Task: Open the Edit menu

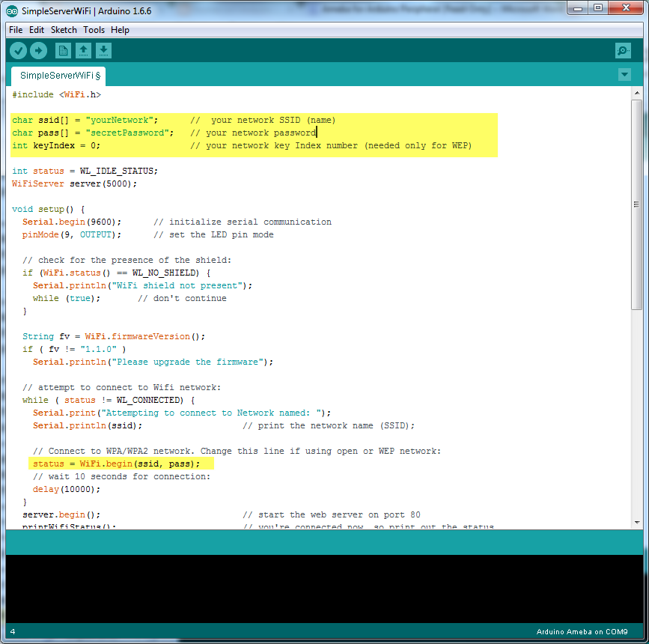Action: pos(37,30)
